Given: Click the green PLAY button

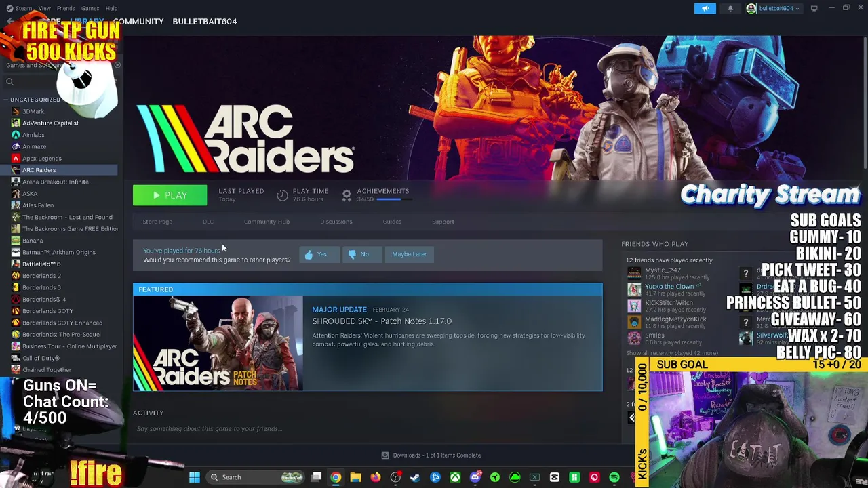Looking at the screenshot, I should pyautogui.click(x=170, y=195).
